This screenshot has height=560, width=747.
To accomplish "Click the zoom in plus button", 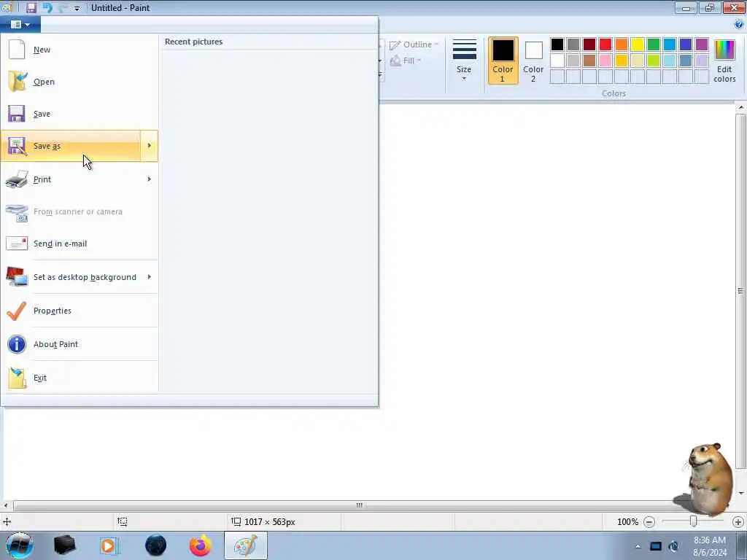I will pyautogui.click(x=738, y=522).
